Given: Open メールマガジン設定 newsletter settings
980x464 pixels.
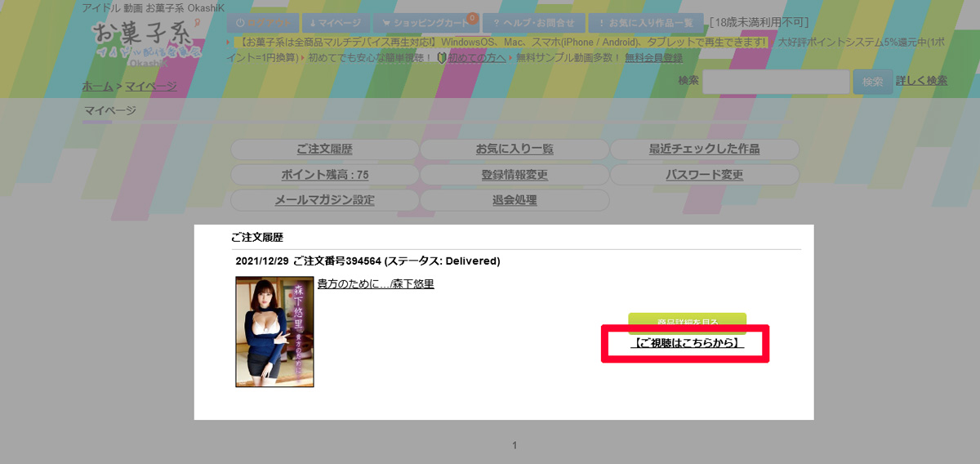Looking at the screenshot, I should [324, 200].
